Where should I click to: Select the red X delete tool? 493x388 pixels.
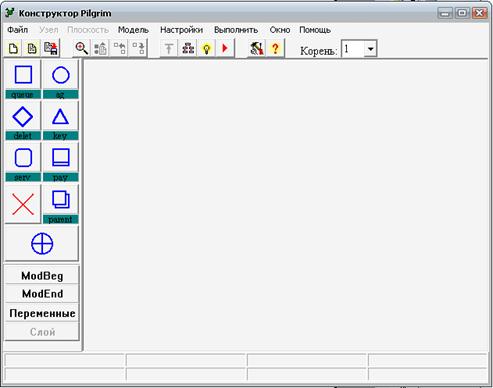pos(23,204)
